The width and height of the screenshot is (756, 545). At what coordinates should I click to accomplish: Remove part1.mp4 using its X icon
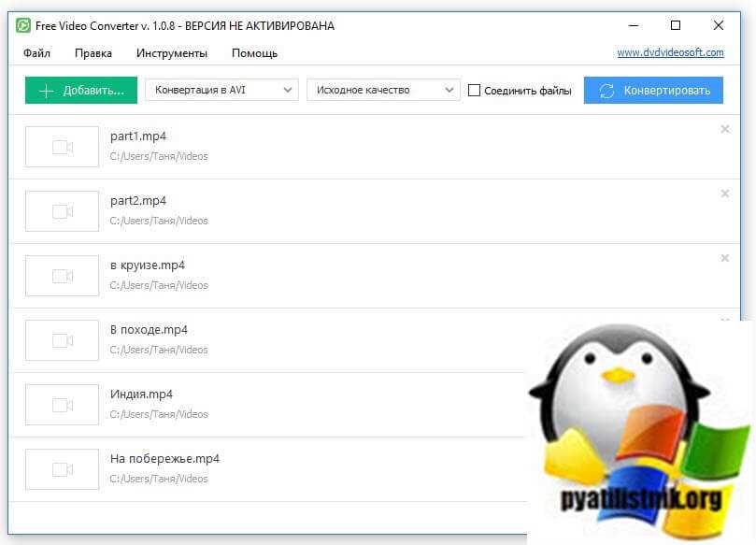[725, 129]
